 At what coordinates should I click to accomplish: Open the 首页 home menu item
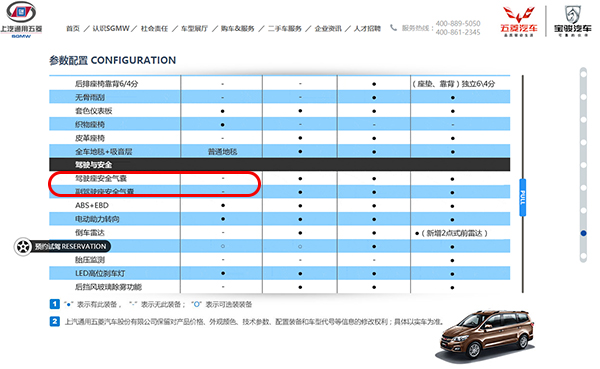coord(73,29)
